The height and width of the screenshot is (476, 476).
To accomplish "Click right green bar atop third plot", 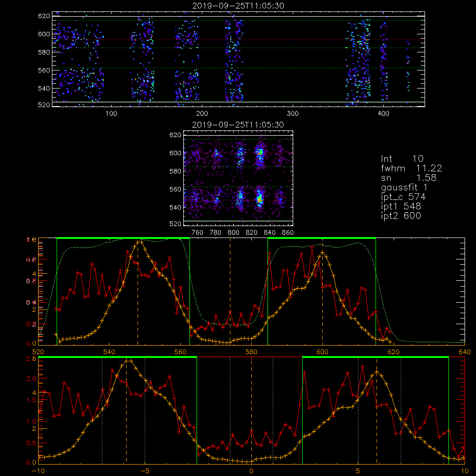I will (322, 238).
